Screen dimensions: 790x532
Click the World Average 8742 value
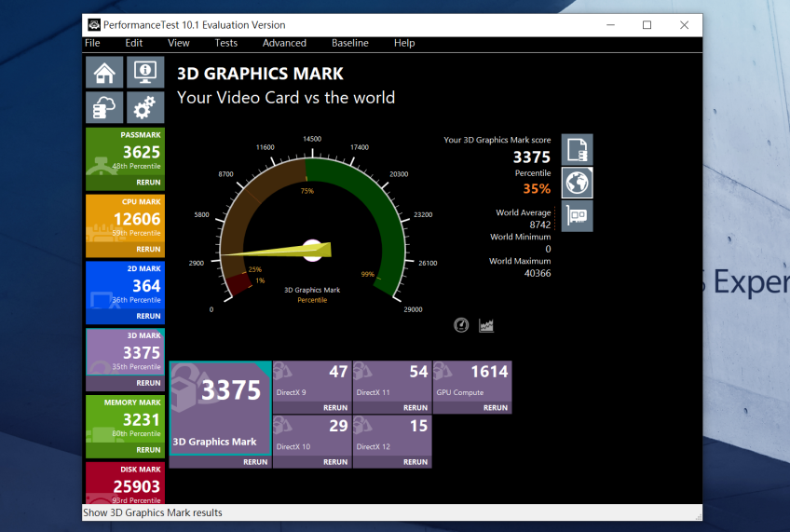coord(539,225)
